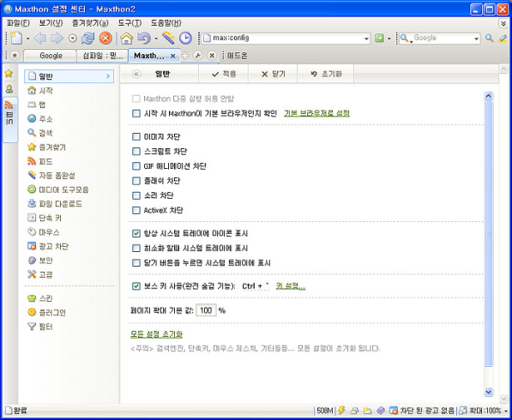Open the 도구(T) menu
Screen dimensions: 512x420
(x=130, y=23)
